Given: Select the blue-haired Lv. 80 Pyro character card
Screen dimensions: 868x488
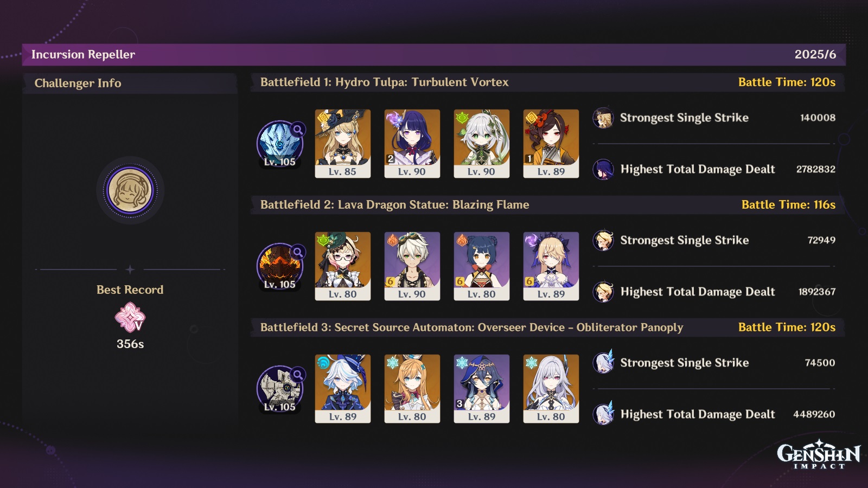Looking at the screenshot, I should point(482,266).
